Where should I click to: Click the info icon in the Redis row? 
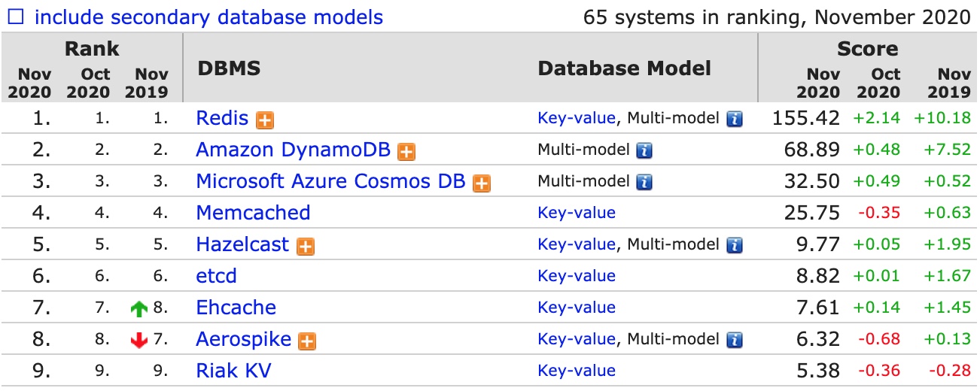pyautogui.click(x=735, y=119)
